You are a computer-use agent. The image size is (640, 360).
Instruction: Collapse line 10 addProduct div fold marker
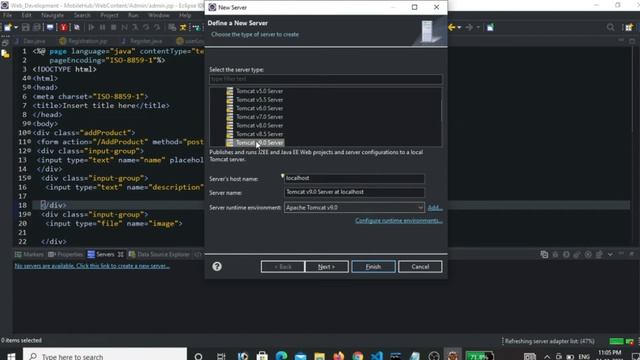pyautogui.click(x=29, y=132)
